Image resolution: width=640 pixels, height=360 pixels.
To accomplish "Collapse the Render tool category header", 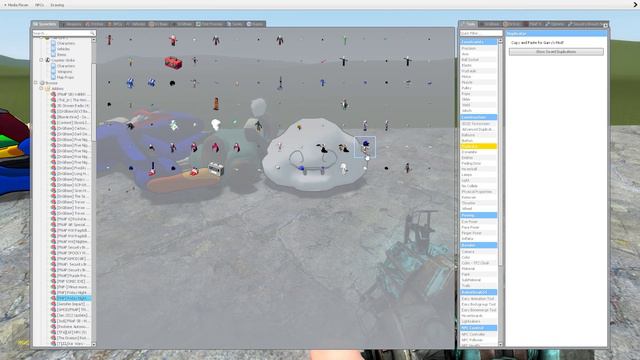I will click(479, 245).
